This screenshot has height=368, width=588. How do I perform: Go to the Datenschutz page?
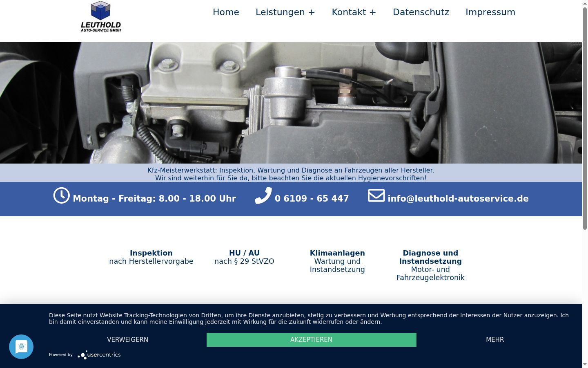421,12
